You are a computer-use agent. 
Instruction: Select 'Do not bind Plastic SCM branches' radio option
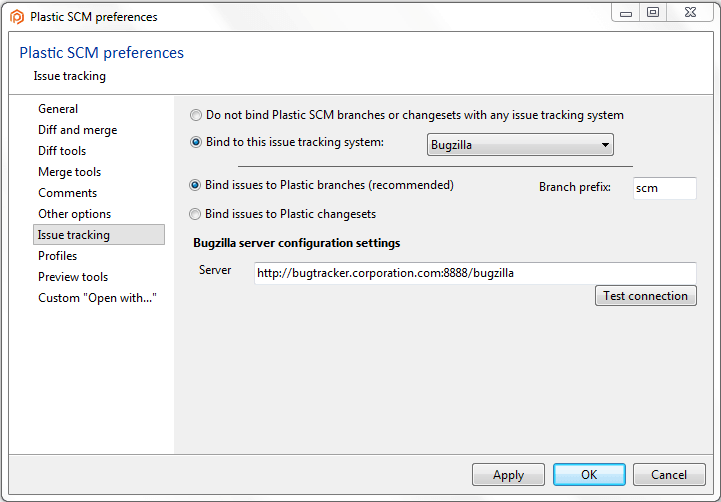tap(196, 115)
